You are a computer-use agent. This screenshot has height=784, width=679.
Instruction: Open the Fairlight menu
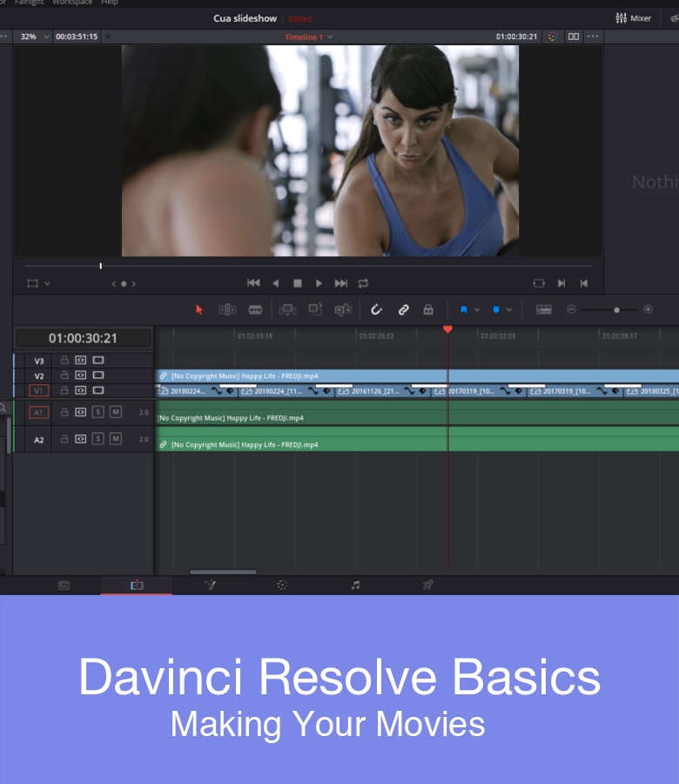pos(29,3)
